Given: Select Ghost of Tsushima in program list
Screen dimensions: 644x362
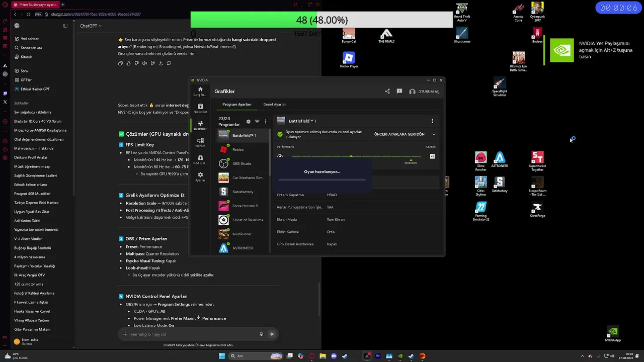Looking at the screenshot, I should 243,220.
